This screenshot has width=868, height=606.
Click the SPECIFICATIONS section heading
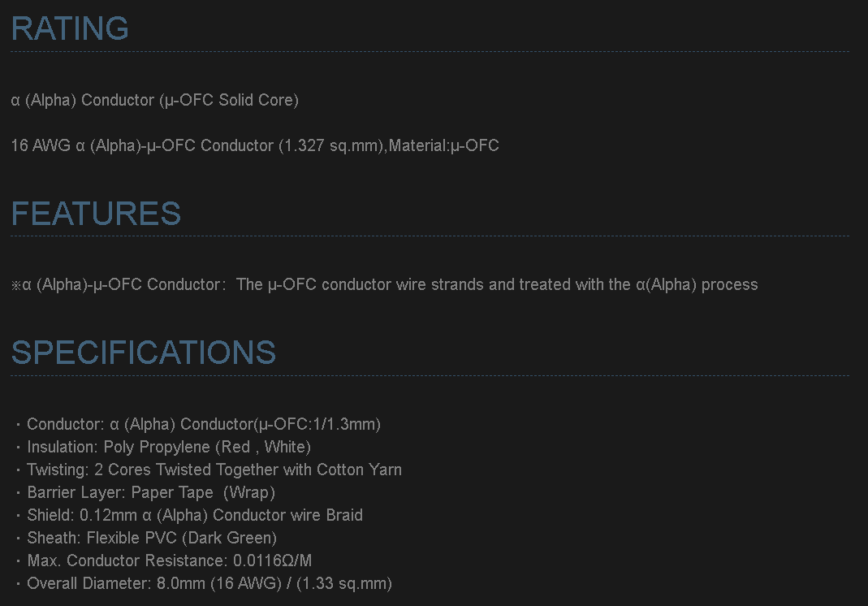(144, 353)
